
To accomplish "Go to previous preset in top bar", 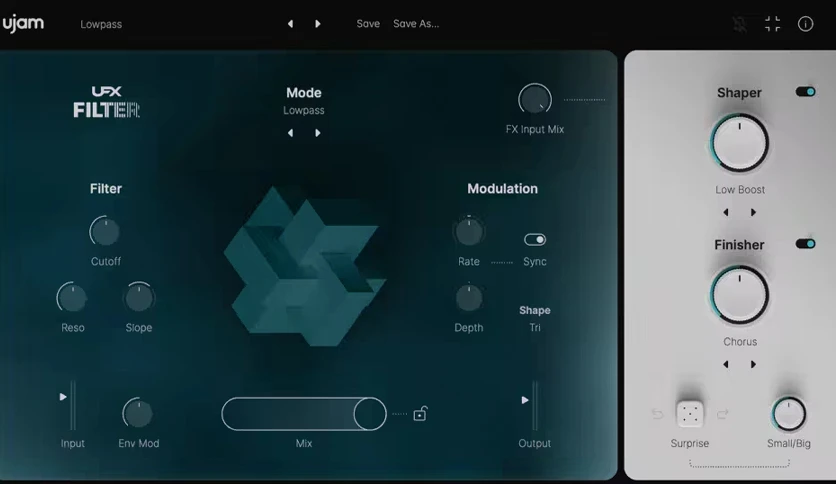I will tap(291, 24).
